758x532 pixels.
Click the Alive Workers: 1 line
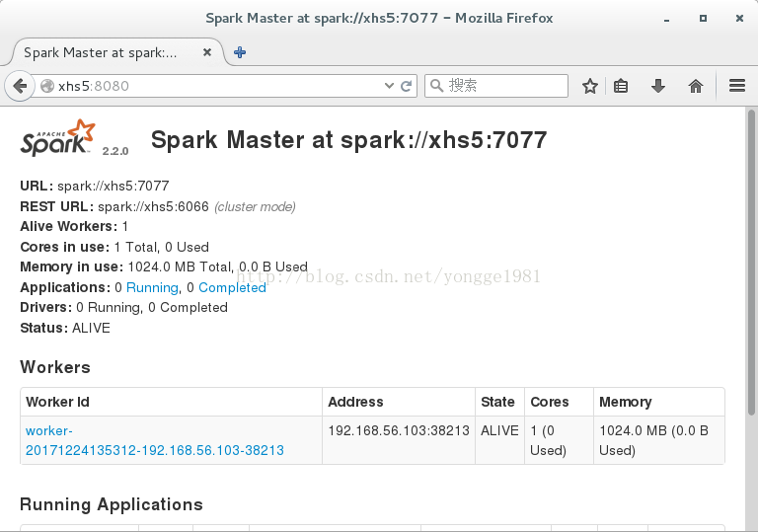tap(74, 226)
